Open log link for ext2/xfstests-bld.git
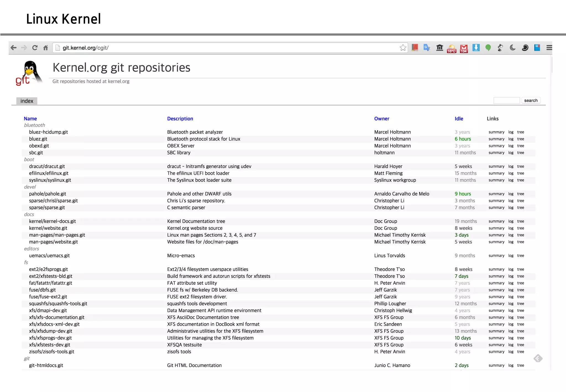Viewport: 566px width, 392px height. coord(511,276)
